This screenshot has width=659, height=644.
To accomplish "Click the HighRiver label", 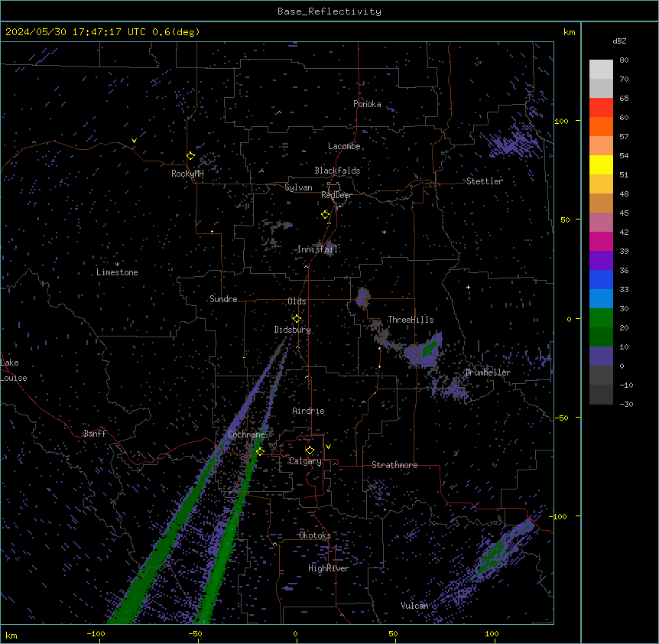I will click(329, 568).
